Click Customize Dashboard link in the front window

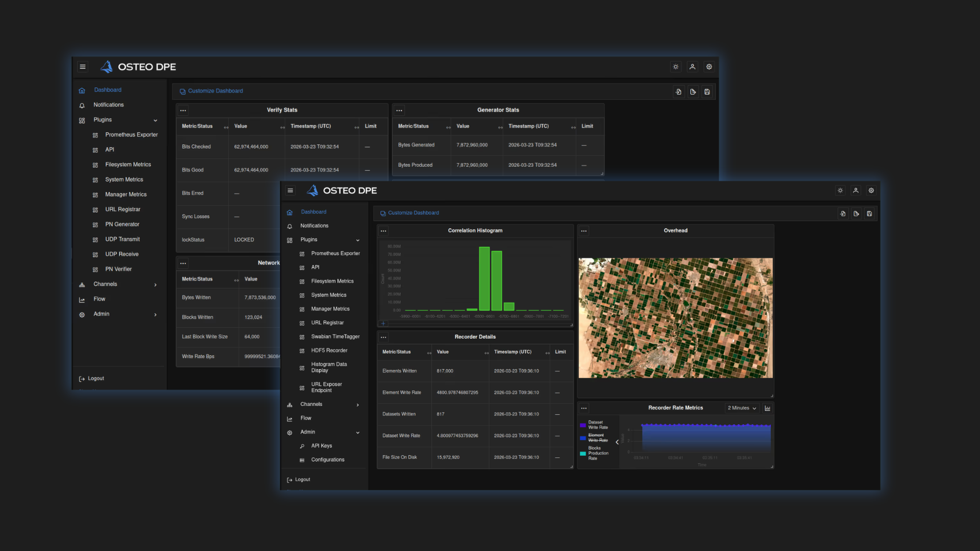413,213
